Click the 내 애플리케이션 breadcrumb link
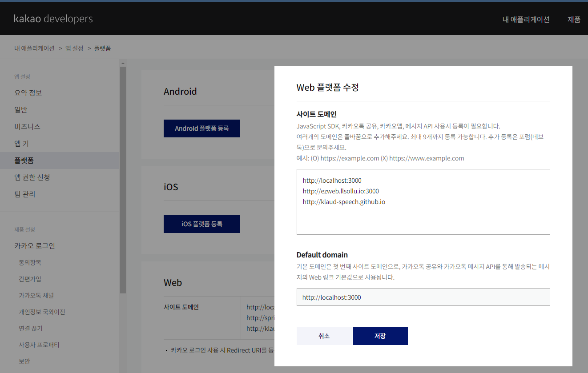This screenshot has width=588, height=373. (x=34, y=48)
